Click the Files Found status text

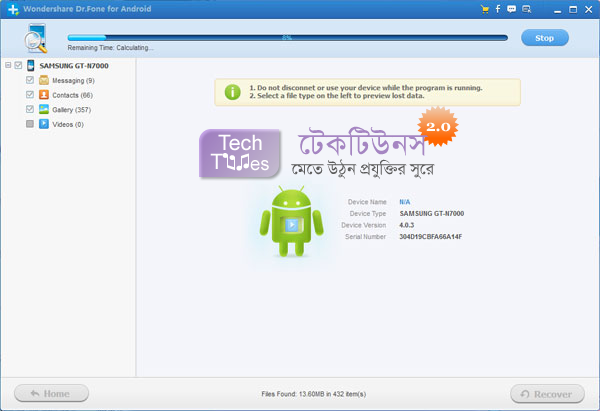click(313, 394)
